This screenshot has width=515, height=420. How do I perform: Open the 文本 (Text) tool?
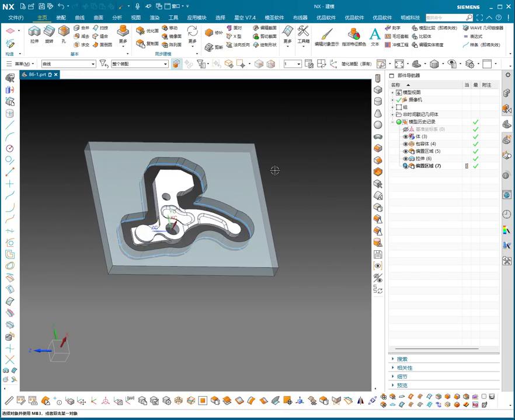coord(375,35)
